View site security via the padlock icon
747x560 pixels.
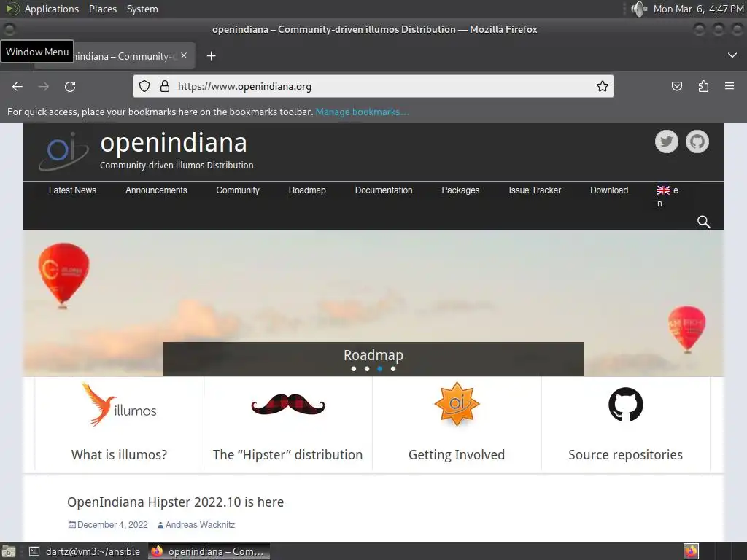165,86
